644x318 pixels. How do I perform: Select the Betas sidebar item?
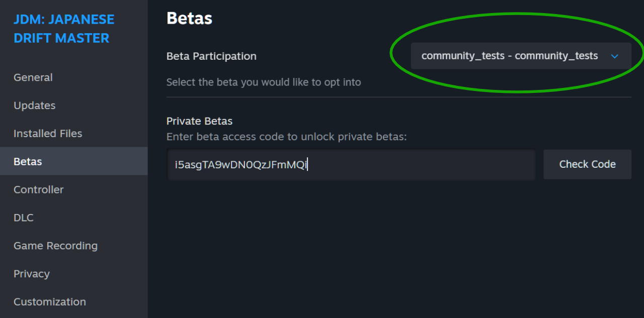pyautogui.click(x=28, y=162)
